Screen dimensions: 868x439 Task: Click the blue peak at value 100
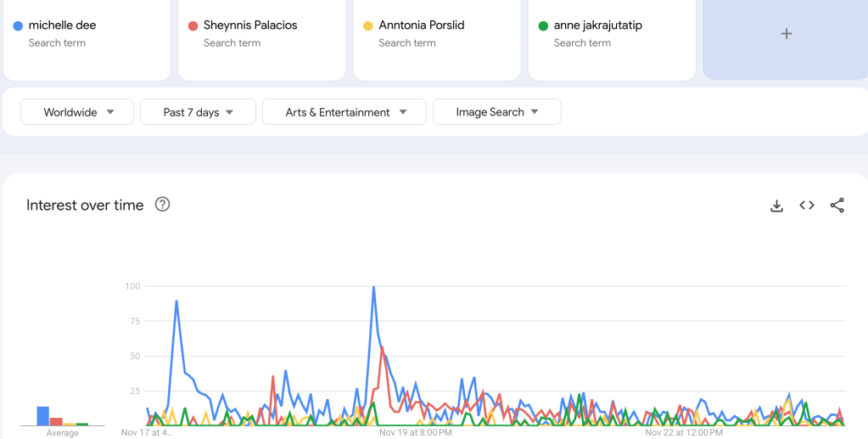click(x=373, y=287)
